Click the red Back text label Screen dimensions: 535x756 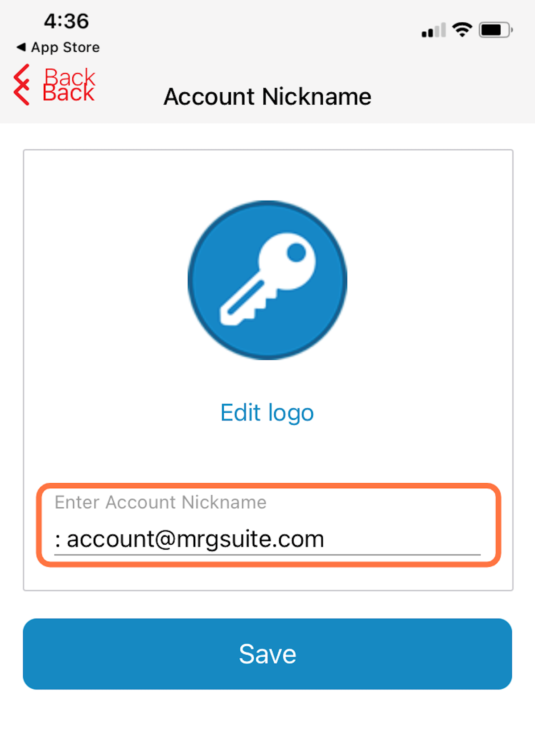tap(69, 85)
